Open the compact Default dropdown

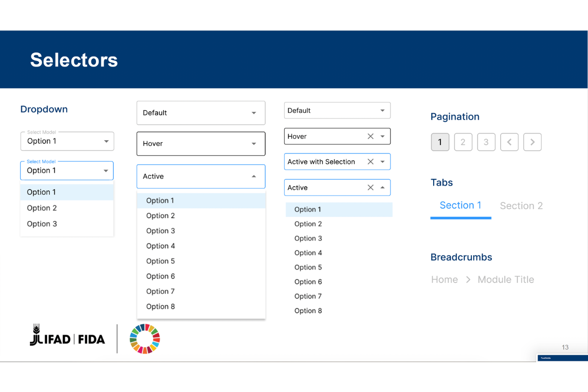tap(382, 111)
